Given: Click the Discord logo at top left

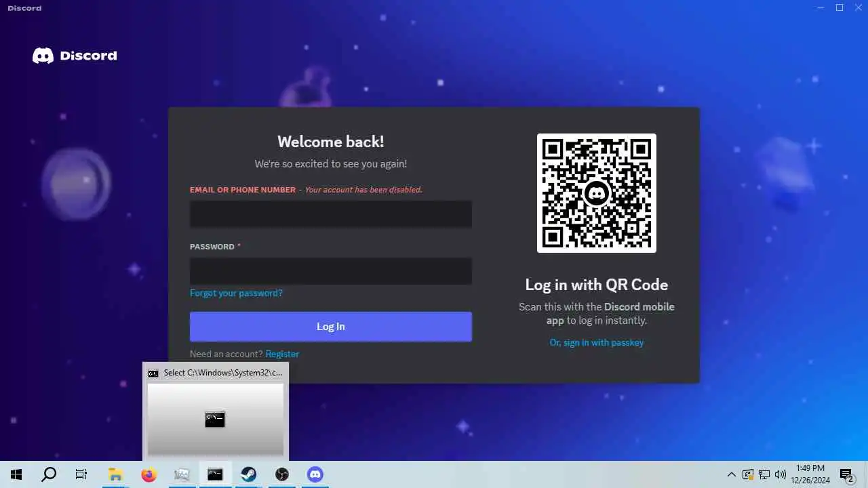Looking at the screenshot, I should 75,56.
